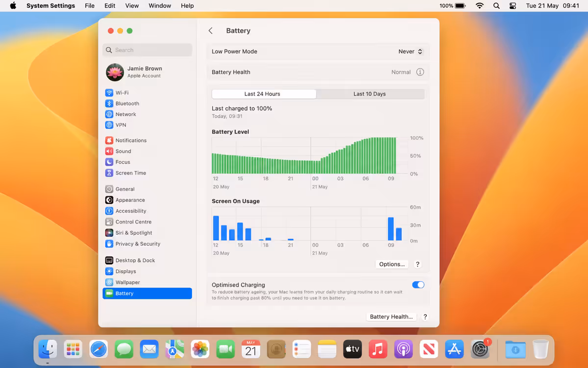Click the date and time clock
The image size is (588, 368).
553,6
